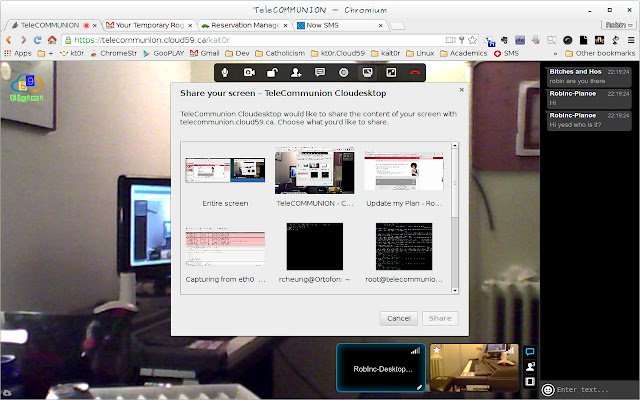Click the filmstrip side icon
The height and width of the screenshot is (400, 640).
coord(530,382)
